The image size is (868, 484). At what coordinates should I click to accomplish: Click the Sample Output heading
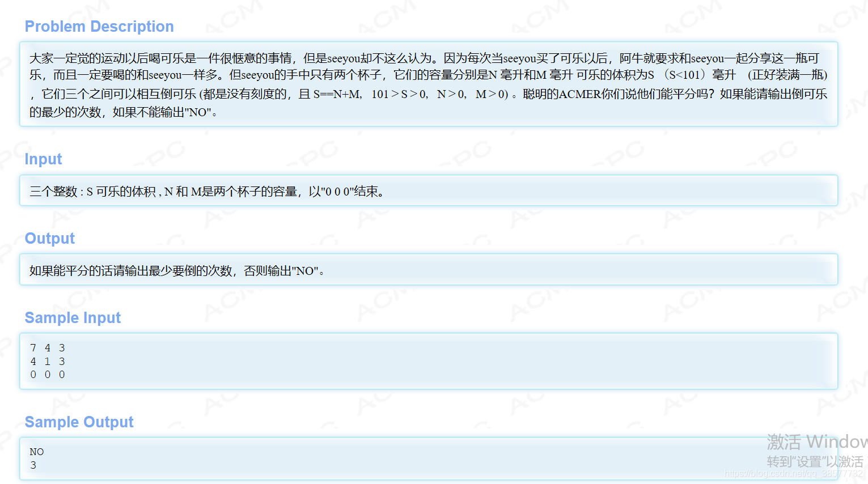(79, 422)
